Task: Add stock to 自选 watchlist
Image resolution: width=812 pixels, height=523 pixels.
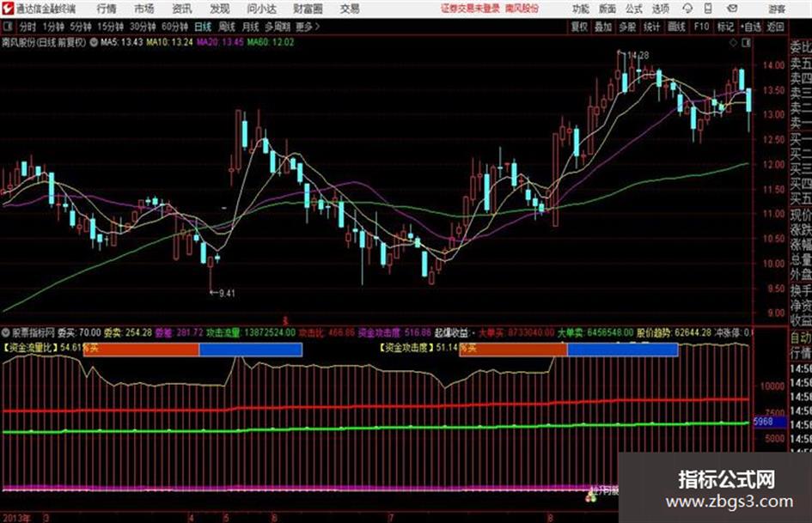Action: point(750,27)
